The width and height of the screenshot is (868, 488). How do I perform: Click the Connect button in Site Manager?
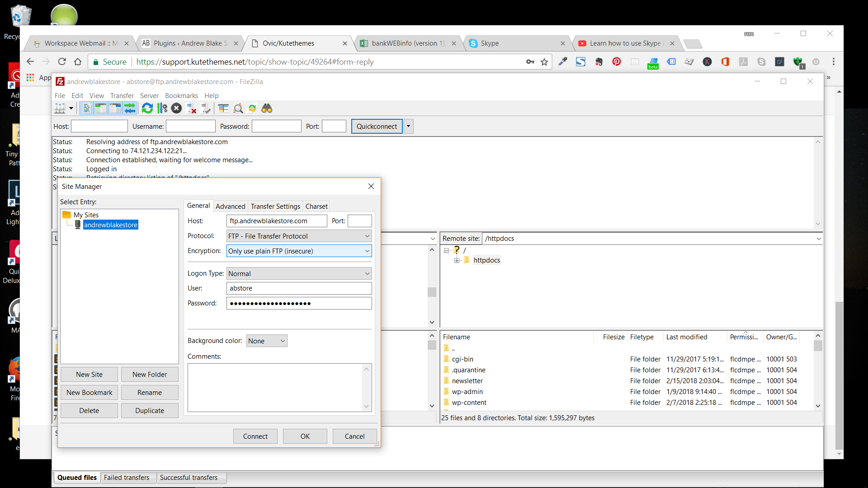pos(255,436)
